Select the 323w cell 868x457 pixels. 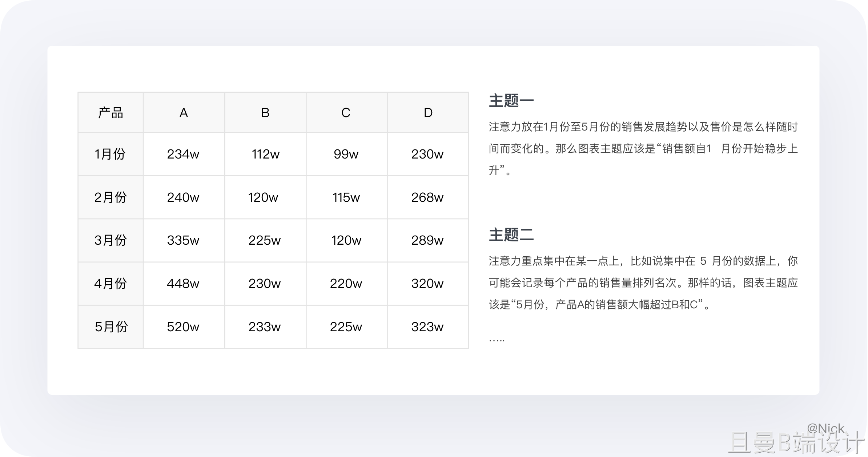coord(428,327)
